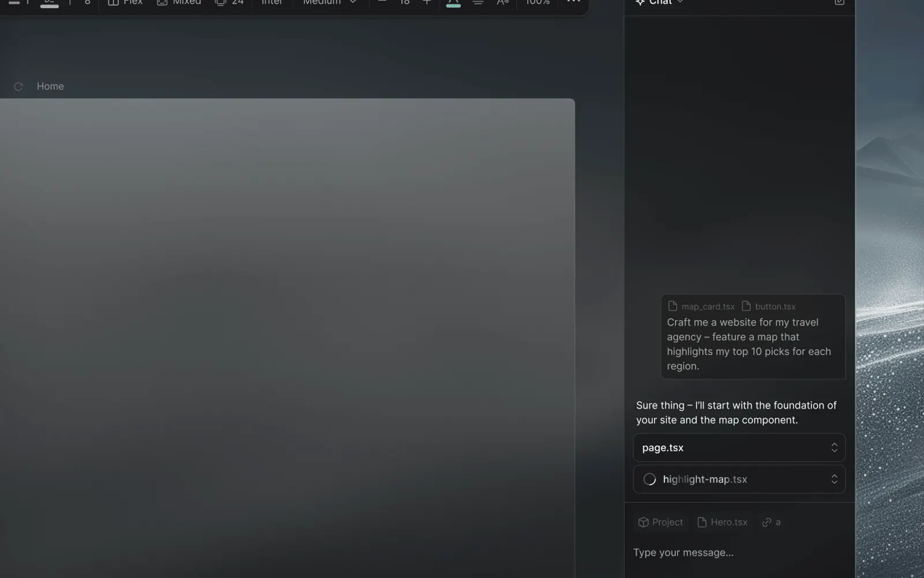The width and height of the screenshot is (924, 578).
Task: Open the Chat panel dropdown
Action: [660, 2]
